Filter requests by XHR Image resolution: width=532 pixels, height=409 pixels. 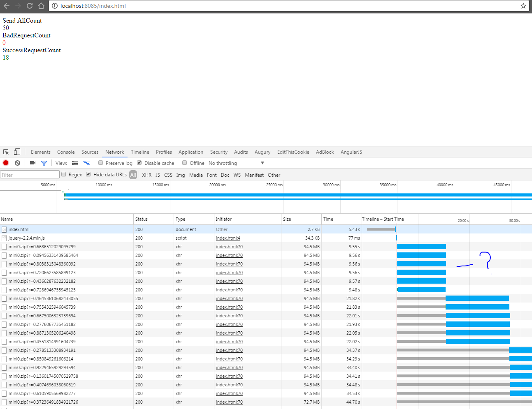147,175
